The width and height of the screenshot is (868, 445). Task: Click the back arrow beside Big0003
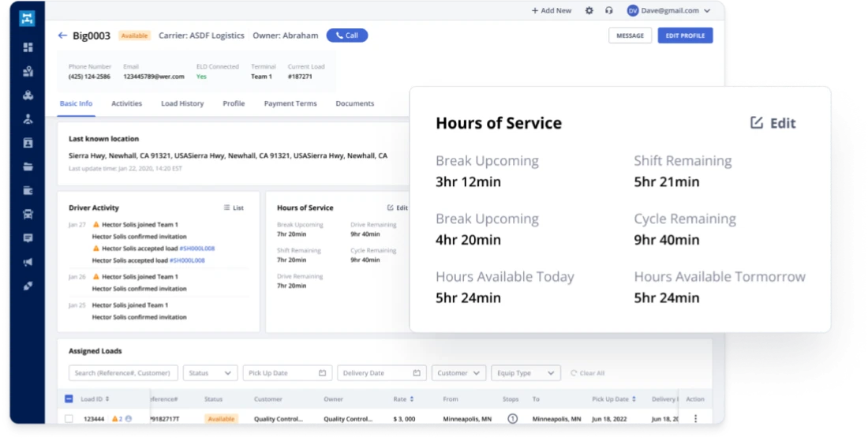[x=62, y=36]
